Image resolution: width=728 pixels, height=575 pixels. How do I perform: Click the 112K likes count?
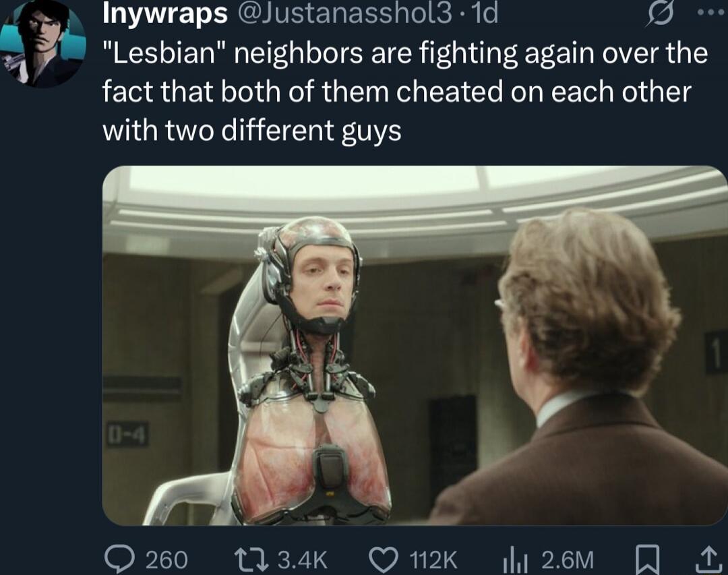(433, 559)
